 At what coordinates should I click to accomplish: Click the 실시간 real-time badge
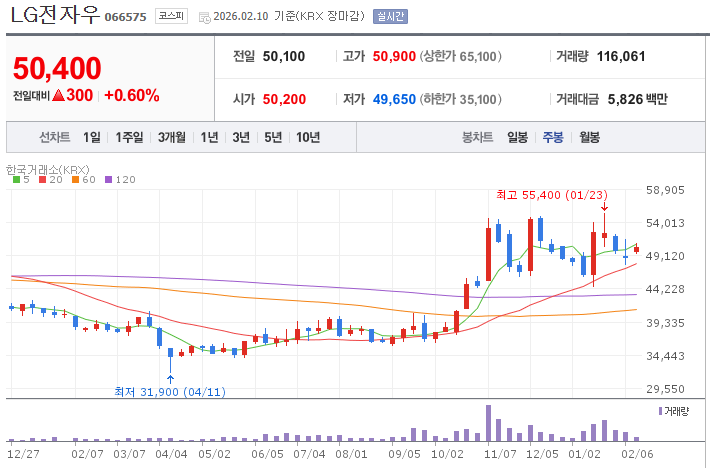(x=389, y=16)
